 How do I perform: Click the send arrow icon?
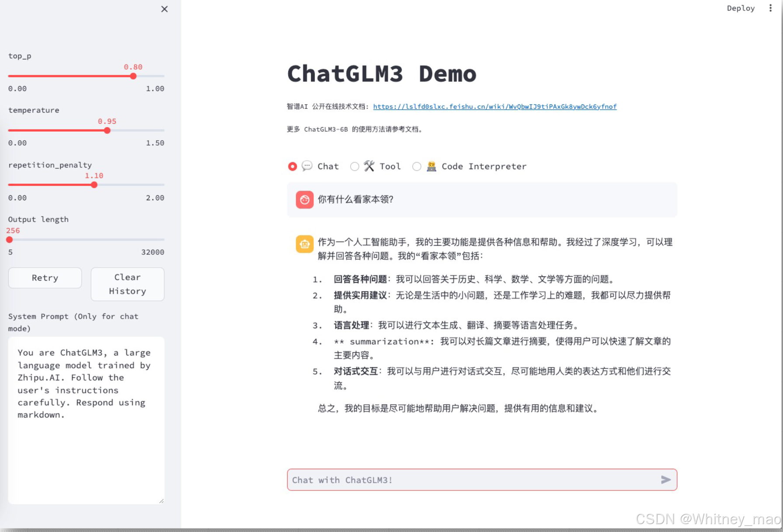click(666, 480)
